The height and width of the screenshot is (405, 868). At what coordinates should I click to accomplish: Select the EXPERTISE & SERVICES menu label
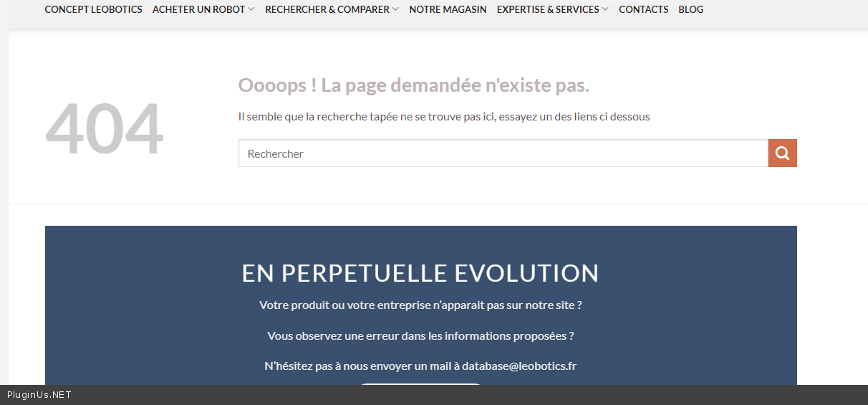click(547, 9)
